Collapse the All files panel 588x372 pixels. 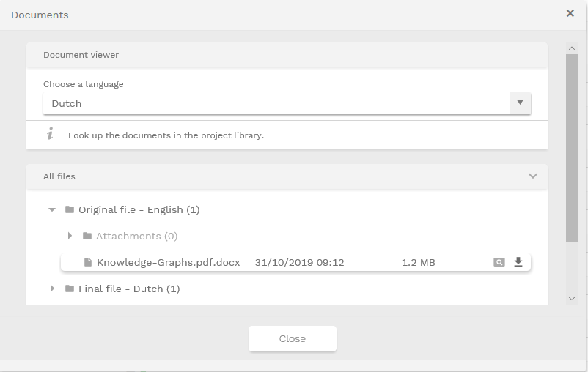pos(533,176)
